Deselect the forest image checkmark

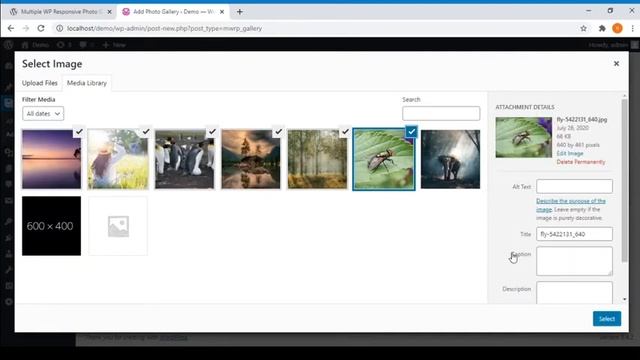(345, 131)
